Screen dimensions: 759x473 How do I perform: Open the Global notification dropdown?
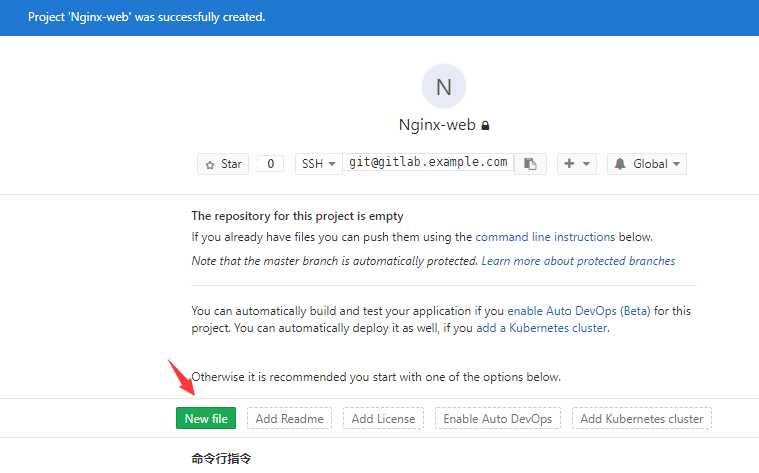pos(647,164)
